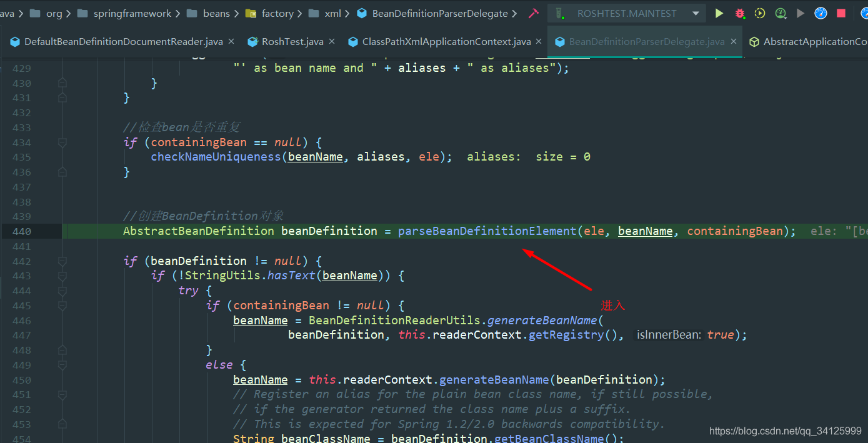The image size is (868, 443).
Task: Collapse the try block at line 444
Action: pos(62,291)
